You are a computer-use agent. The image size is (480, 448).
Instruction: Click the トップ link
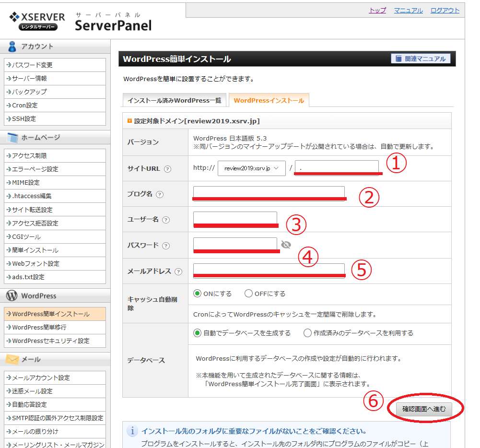click(x=377, y=11)
